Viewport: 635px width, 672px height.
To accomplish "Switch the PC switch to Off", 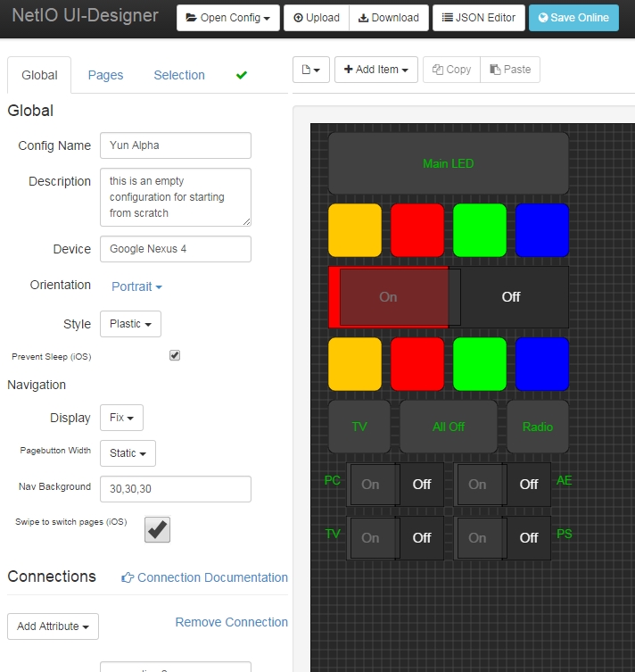I will [422, 485].
